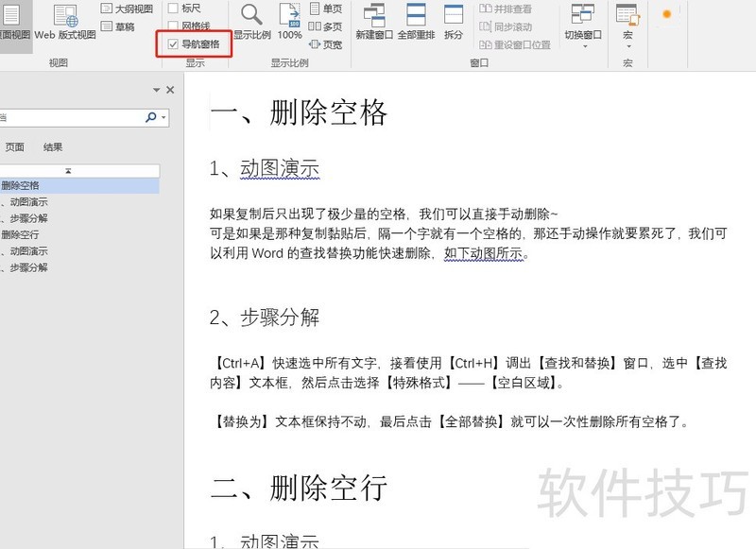
Task: Choose 多页 multiple pages zoom
Action: click(x=325, y=26)
